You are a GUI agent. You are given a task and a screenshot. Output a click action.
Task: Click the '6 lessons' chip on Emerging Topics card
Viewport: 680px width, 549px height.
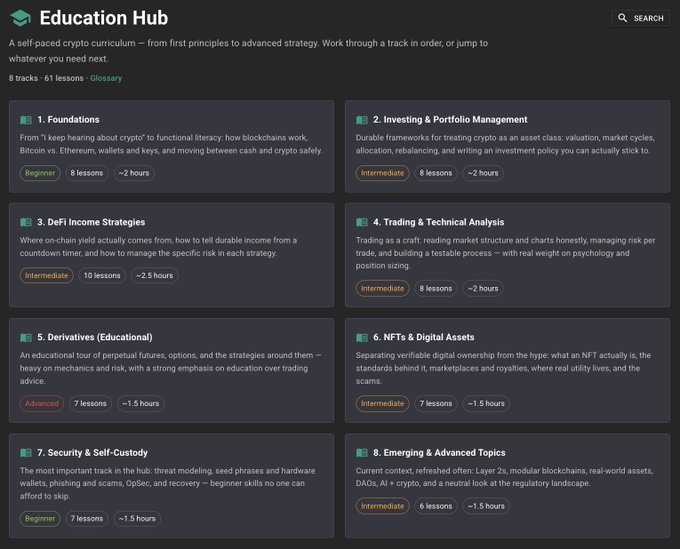[435, 506]
